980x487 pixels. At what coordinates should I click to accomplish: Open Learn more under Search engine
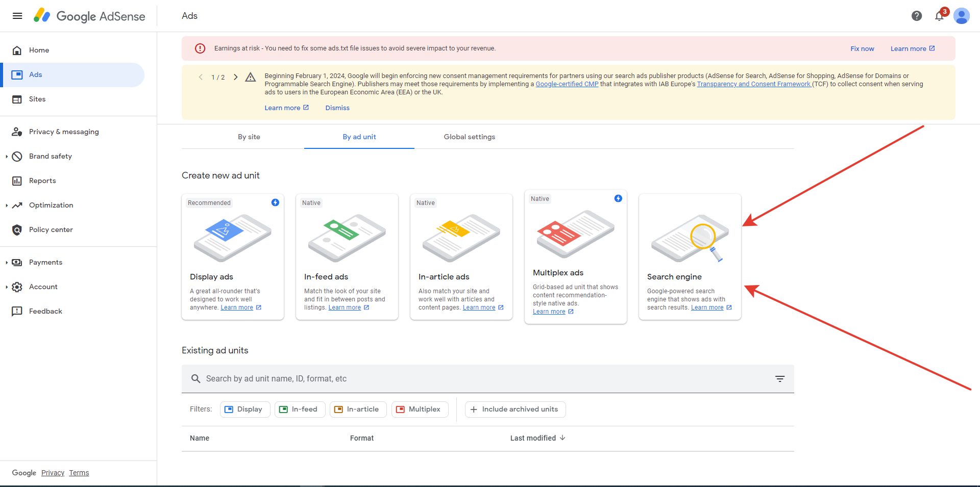click(x=712, y=307)
